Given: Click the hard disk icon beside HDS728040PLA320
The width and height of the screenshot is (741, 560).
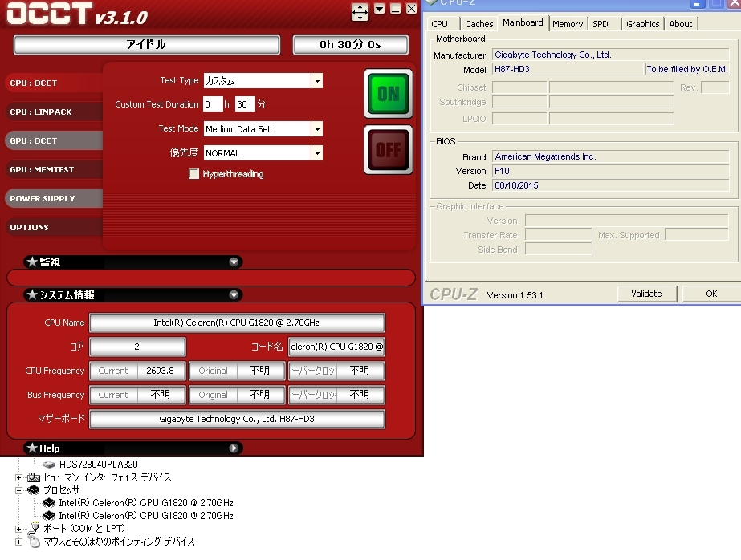Looking at the screenshot, I should [x=49, y=465].
